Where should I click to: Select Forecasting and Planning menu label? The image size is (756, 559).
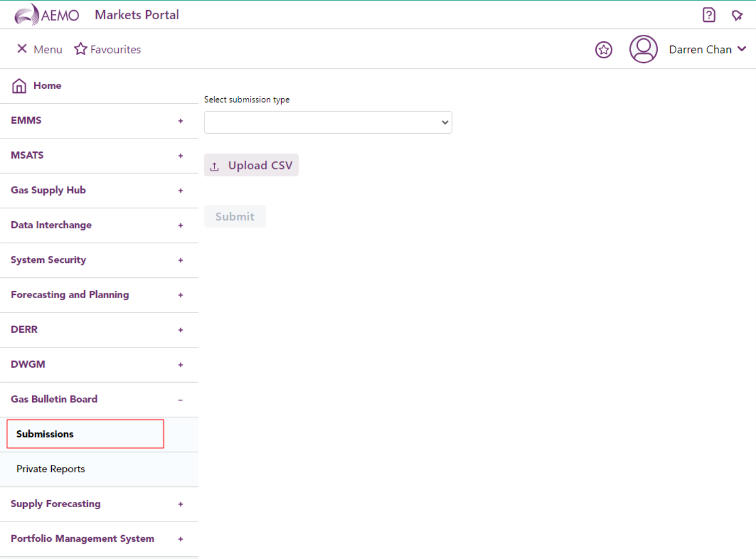click(x=70, y=294)
